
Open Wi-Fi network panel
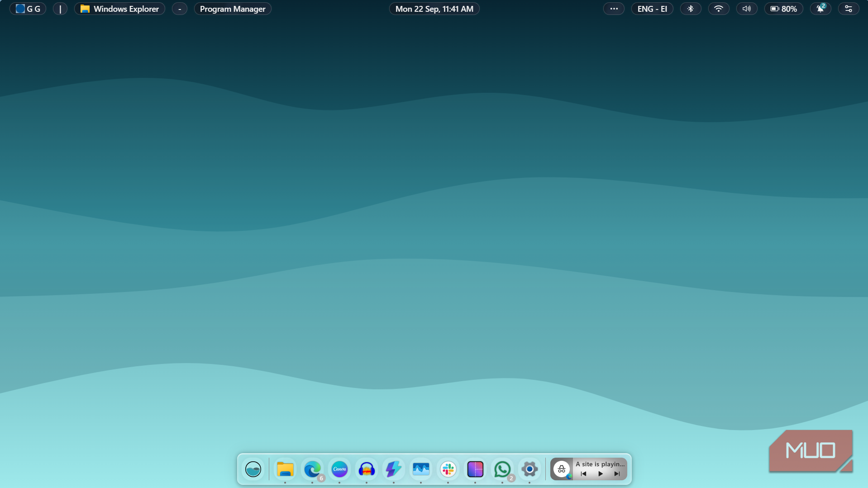[x=719, y=9]
